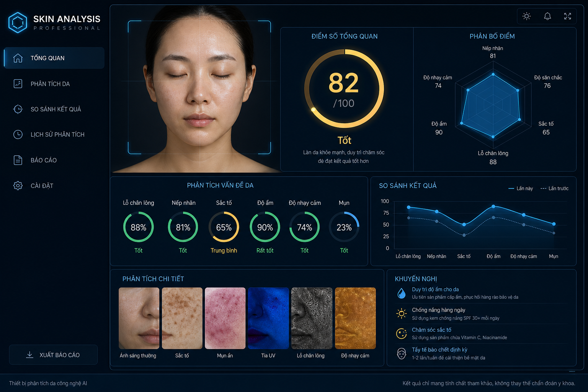Click the Sắc tố 65% progress ring
Image resolution: width=588 pixels, height=392 pixels.
(x=224, y=227)
